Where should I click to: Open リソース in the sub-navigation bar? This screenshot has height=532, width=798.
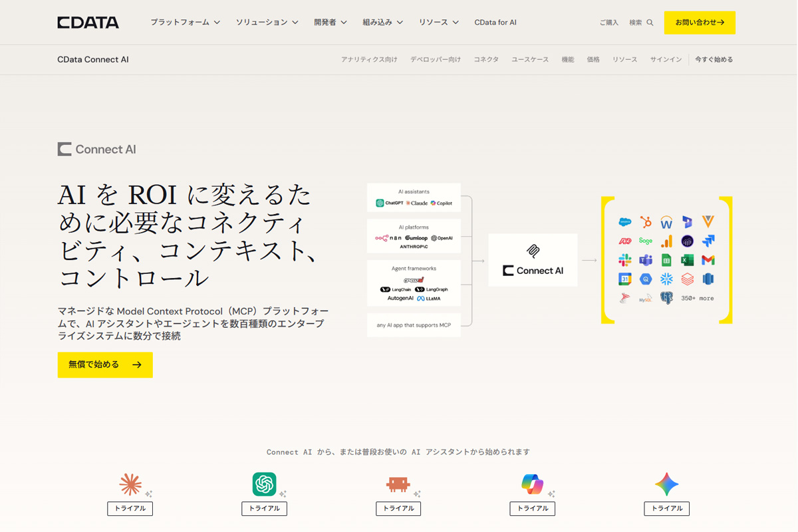tap(625, 60)
